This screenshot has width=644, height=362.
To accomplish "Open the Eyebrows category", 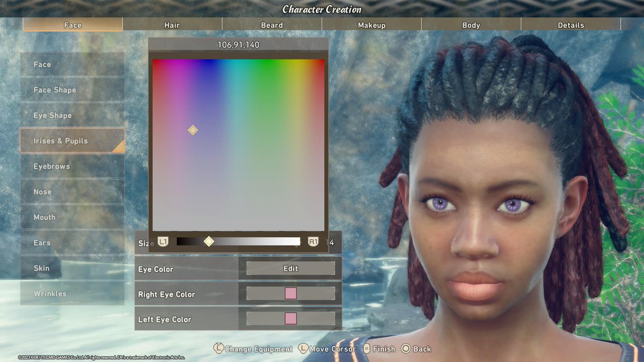I will click(x=72, y=166).
